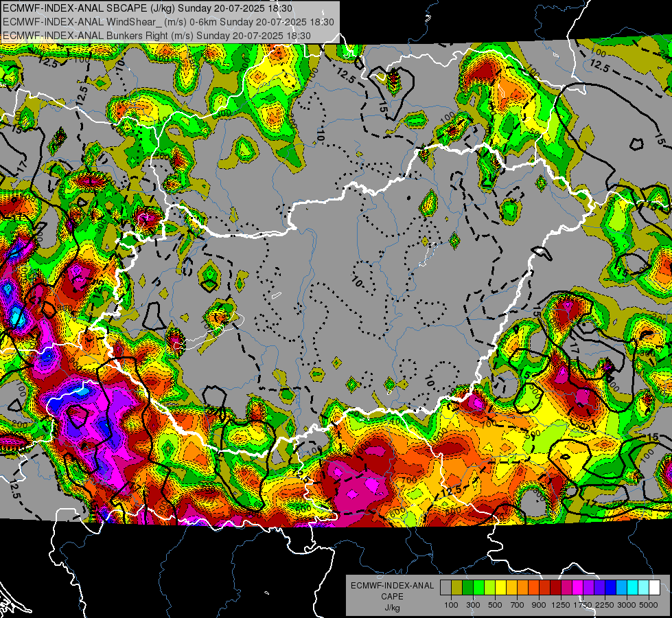Click the 700 legend tick label
Image resolution: width=672 pixels, height=618 pixels.
pyautogui.click(x=517, y=605)
